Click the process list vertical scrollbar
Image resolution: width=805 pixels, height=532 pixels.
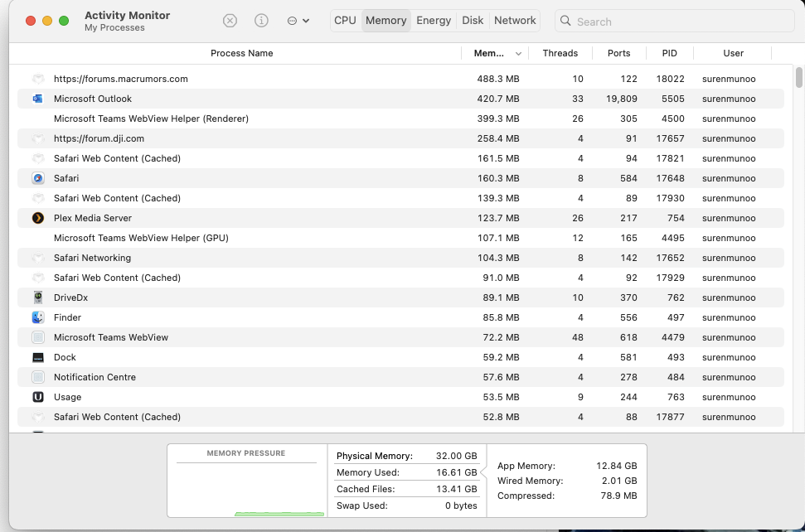click(799, 77)
